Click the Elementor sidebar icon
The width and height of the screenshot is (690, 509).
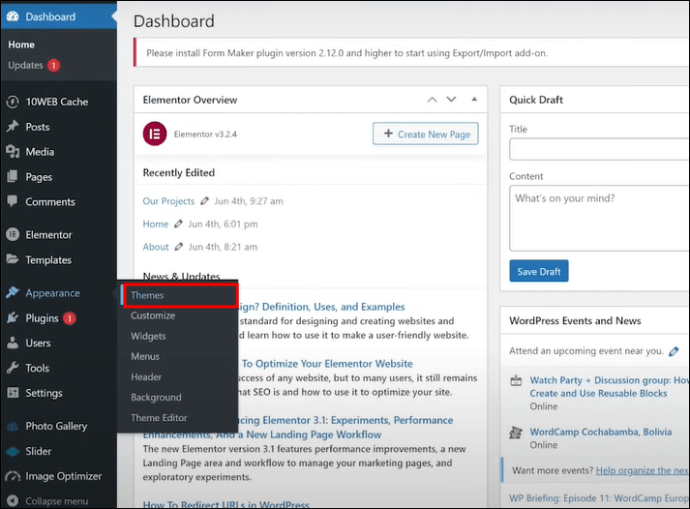13,234
